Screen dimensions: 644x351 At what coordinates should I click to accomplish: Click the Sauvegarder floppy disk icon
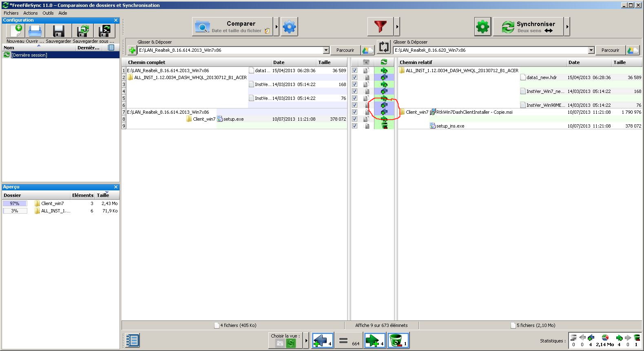tap(59, 31)
